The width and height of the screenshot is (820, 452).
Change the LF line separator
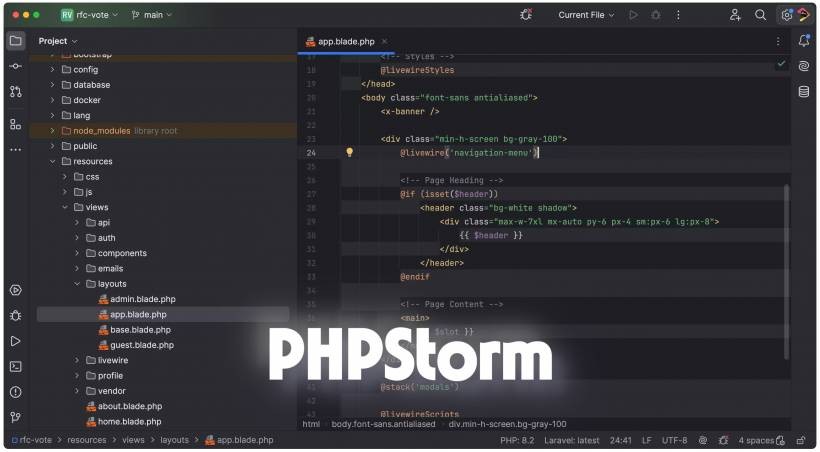(x=647, y=440)
